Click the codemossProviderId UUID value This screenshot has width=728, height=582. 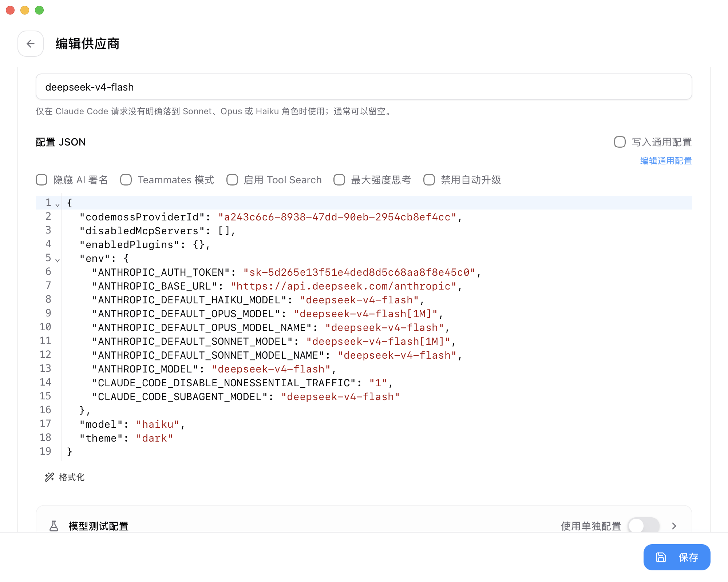337,217
